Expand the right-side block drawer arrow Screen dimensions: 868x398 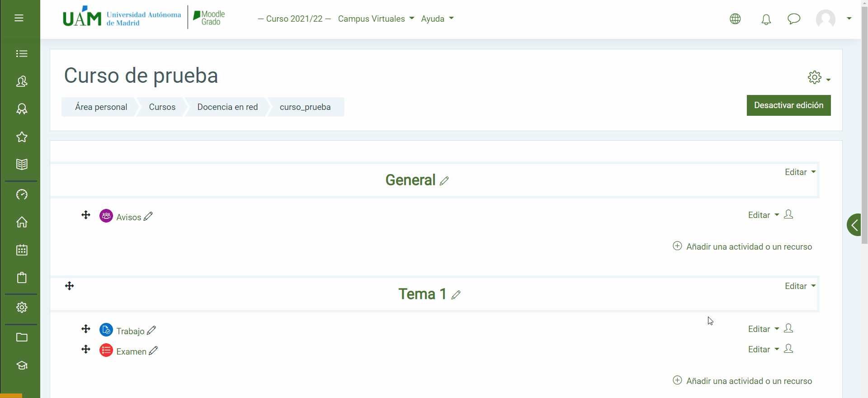click(x=854, y=225)
